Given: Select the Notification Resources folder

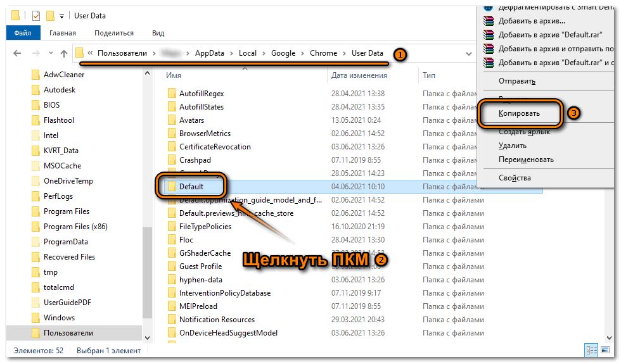Looking at the screenshot, I should point(217,319).
